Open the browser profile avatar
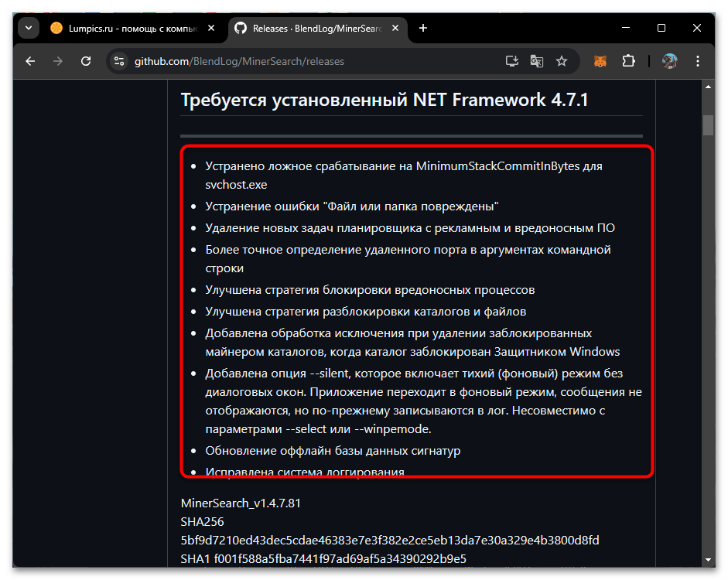728x580 pixels. point(669,61)
